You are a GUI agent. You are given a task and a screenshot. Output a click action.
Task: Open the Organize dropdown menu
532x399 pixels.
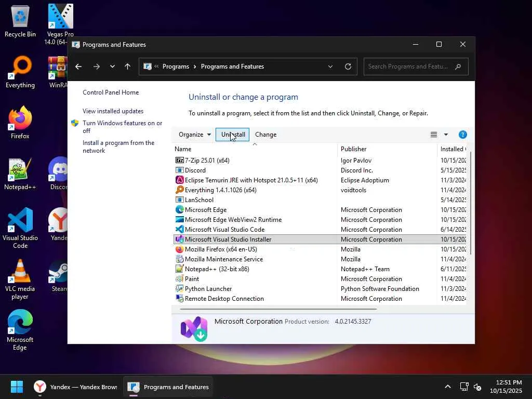click(195, 135)
